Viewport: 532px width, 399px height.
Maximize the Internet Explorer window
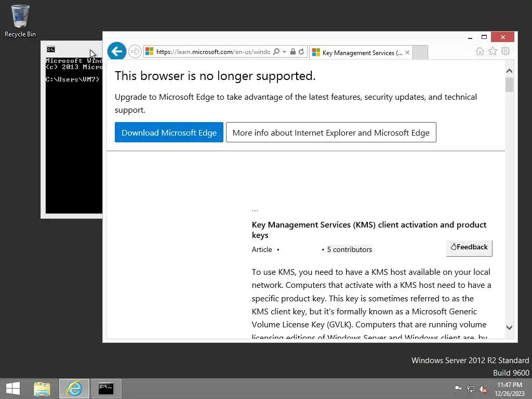pos(484,37)
